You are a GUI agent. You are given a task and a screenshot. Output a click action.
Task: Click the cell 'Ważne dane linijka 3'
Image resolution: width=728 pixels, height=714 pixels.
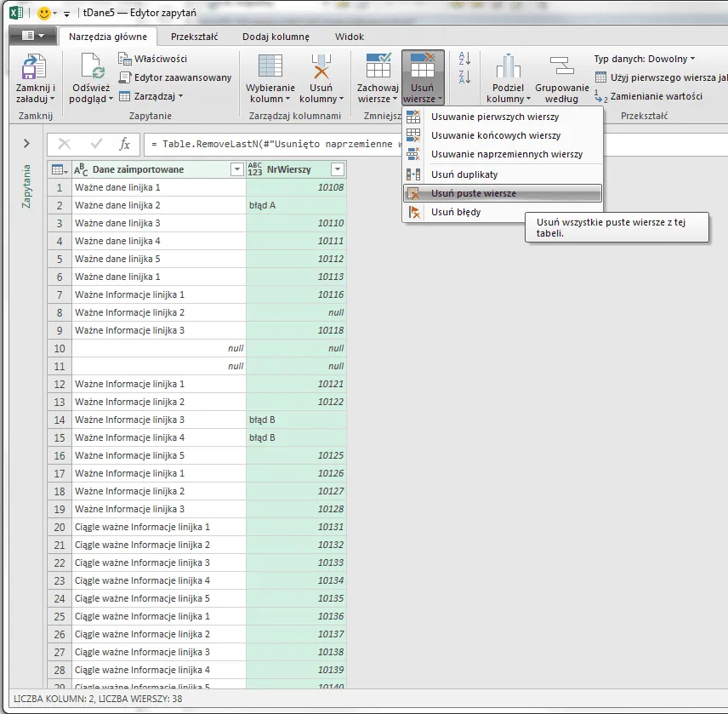[159, 224]
